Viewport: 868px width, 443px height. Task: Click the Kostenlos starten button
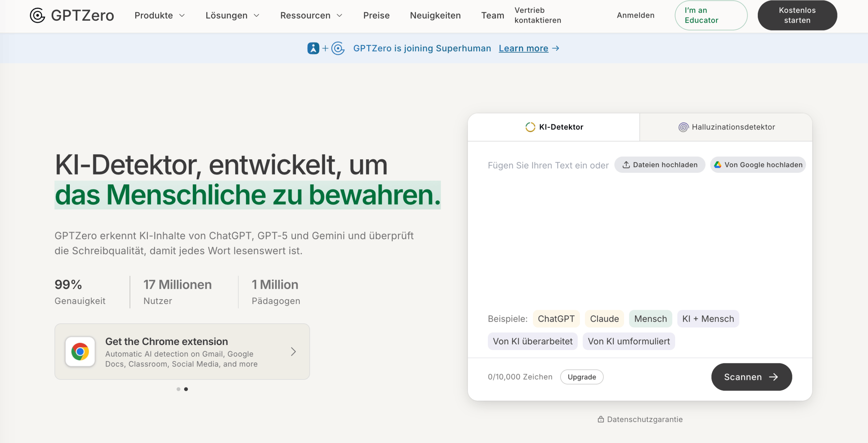(797, 15)
